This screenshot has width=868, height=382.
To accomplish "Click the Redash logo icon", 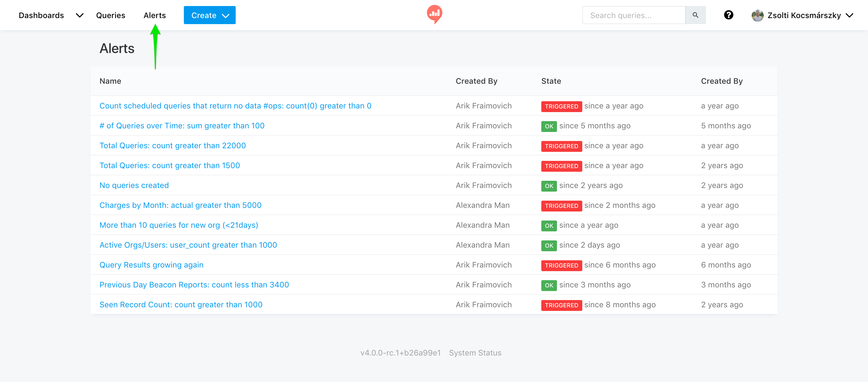I will (x=434, y=14).
